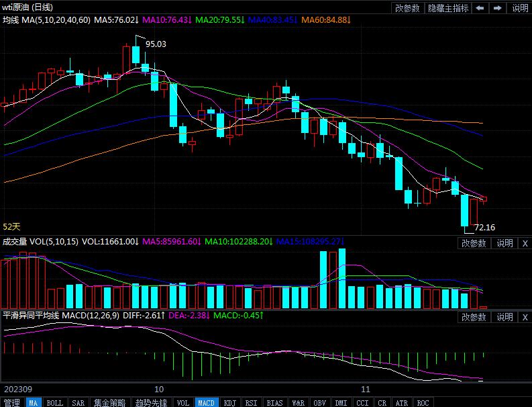Viewport: 532px width, 407px height.
Task: Select the ROC indicator tab
Action: 423,402
